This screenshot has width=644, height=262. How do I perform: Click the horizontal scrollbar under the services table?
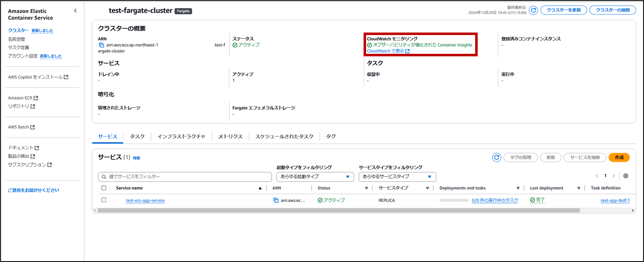coord(338,210)
